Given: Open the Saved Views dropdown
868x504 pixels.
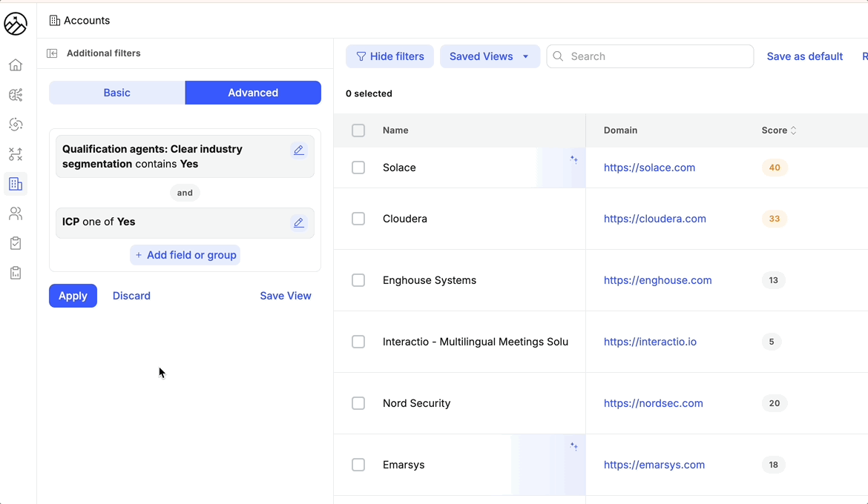Looking at the screenshot, I should pos(490,56).
